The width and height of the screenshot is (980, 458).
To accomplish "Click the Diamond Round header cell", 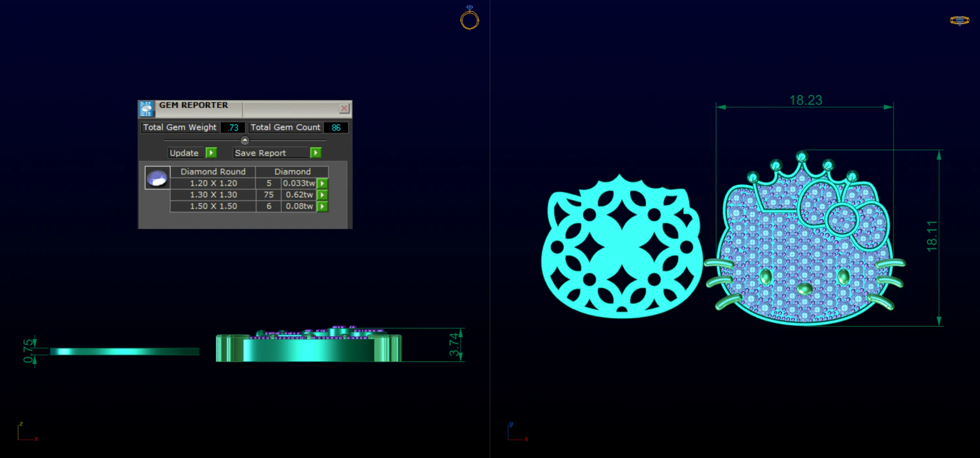I will (x=213, y=172).
